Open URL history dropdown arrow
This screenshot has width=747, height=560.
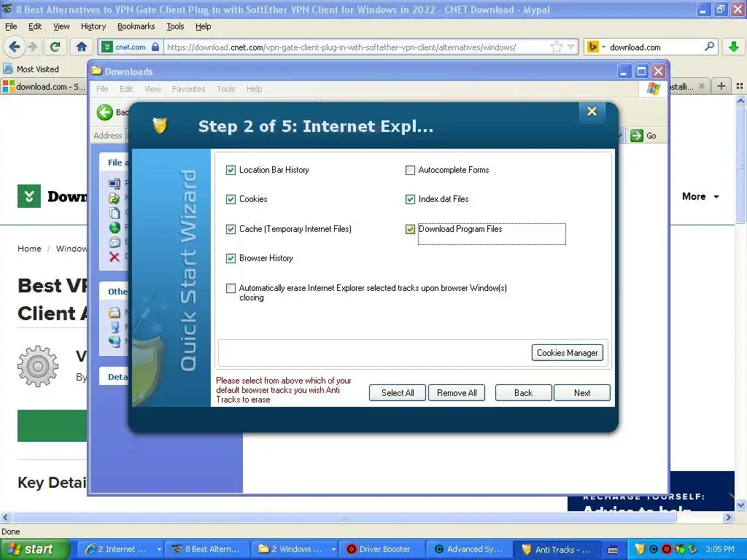(570, 47)
